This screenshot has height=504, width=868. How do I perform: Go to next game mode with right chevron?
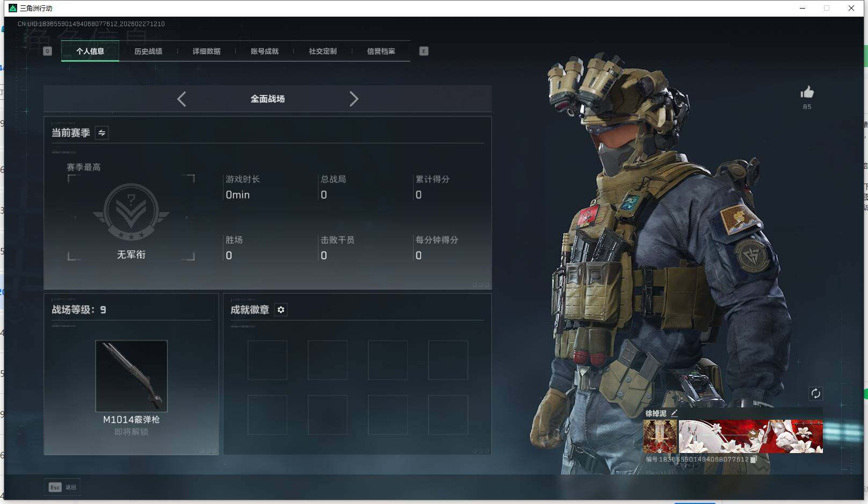click(x=353, y=99)
